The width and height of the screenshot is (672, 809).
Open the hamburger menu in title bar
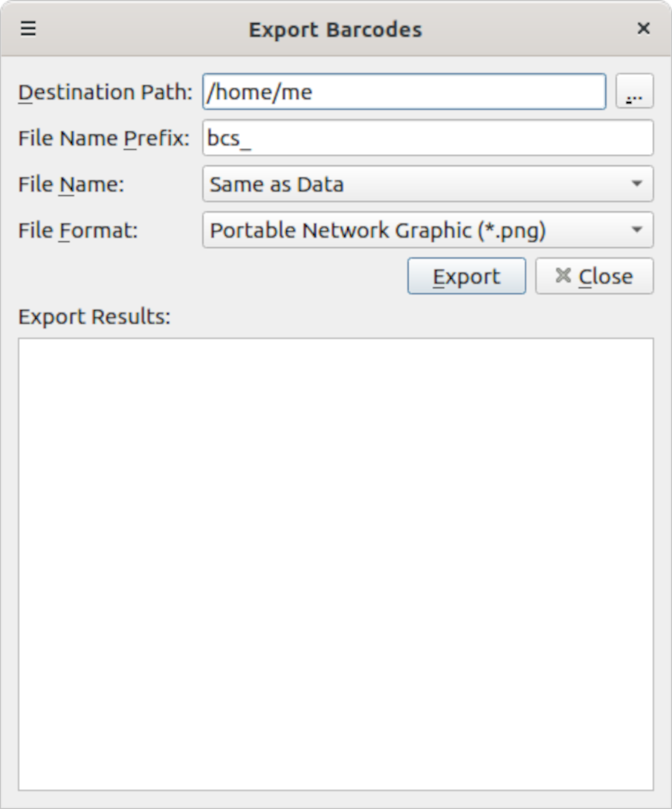28,29
